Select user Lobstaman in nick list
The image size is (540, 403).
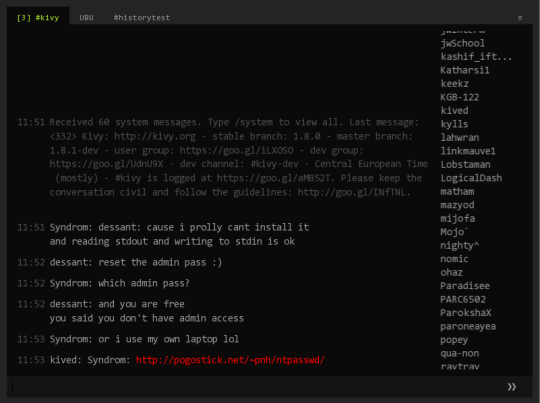tap(465, 165)
